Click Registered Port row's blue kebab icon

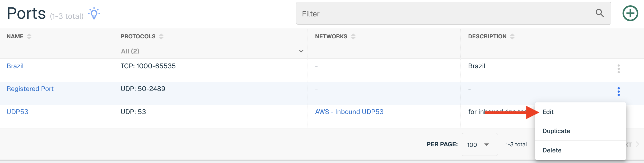619,92
